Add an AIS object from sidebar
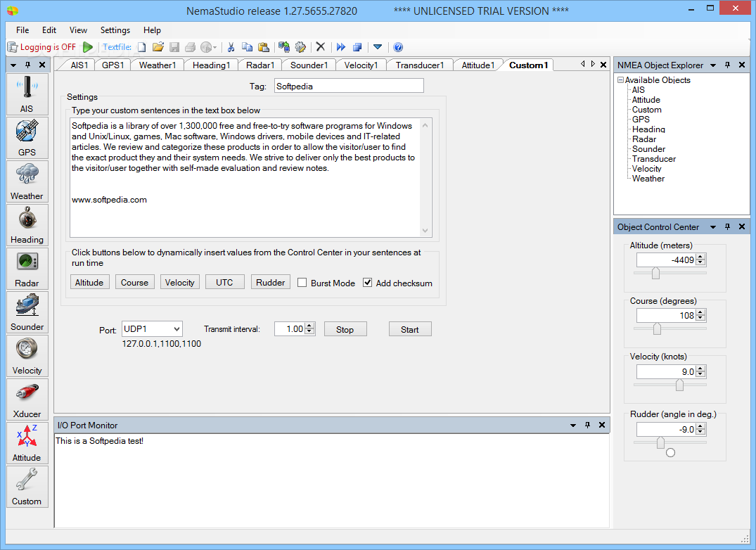This screenshot has height=550, width=756. pos(27,94)
